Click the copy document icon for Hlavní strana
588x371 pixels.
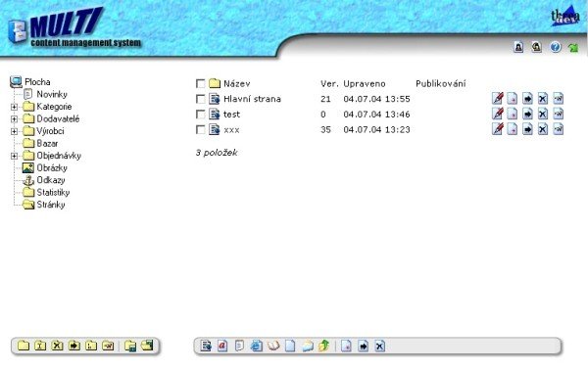click(513, 99)
